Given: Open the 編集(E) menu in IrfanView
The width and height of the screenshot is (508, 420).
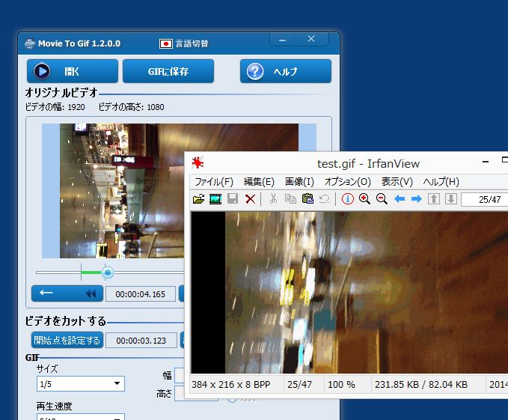Looking at the screenshot, I should [259, 182].
